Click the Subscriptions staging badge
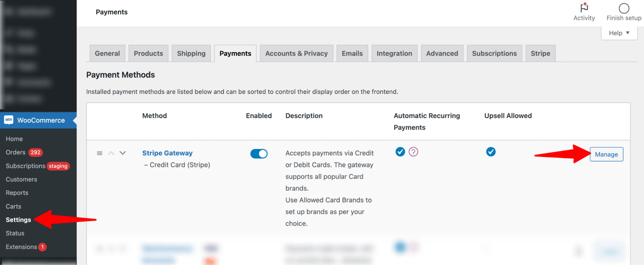Viewport: 644px width, 265px height. tap(58, 166)
